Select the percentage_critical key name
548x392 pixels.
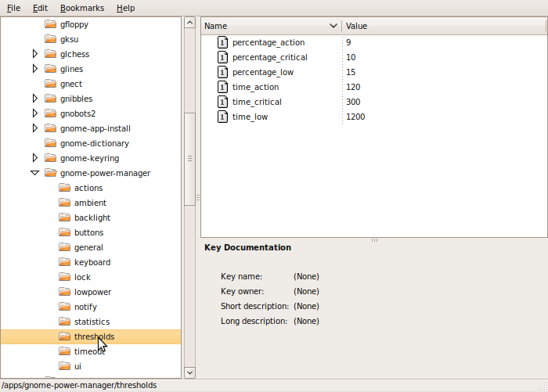(270, 57)
